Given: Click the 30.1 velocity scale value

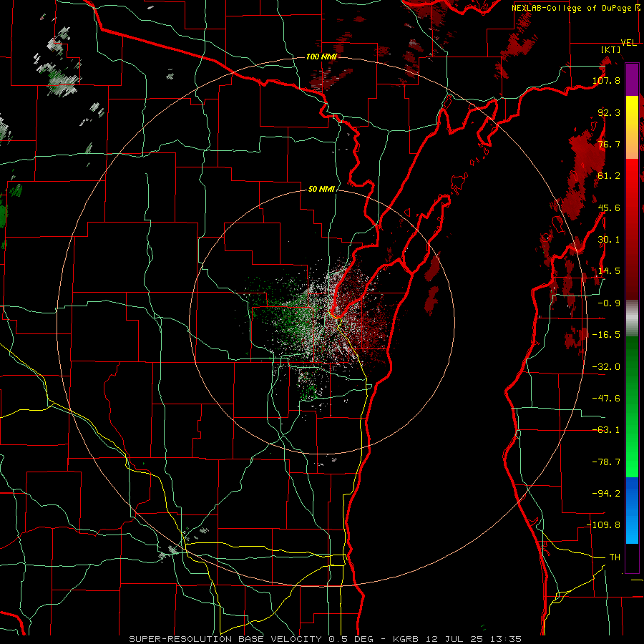Looking at the screenshot, I should click(x=609, y=240).
